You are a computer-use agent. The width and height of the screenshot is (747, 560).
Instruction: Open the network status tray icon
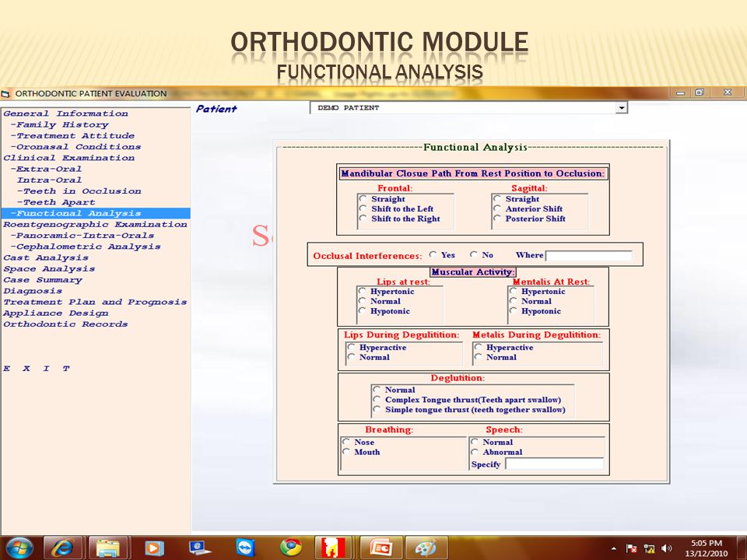pos(649,548)
